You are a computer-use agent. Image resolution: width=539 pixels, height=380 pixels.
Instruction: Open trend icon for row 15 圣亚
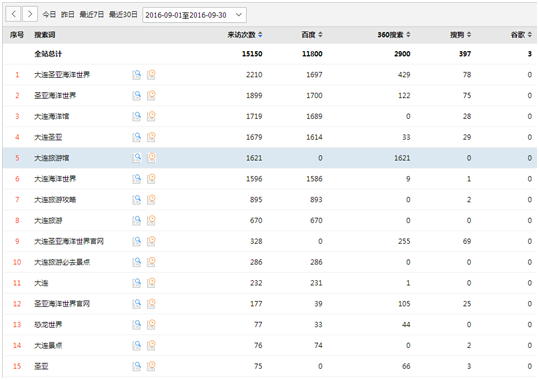click(151, 366)
